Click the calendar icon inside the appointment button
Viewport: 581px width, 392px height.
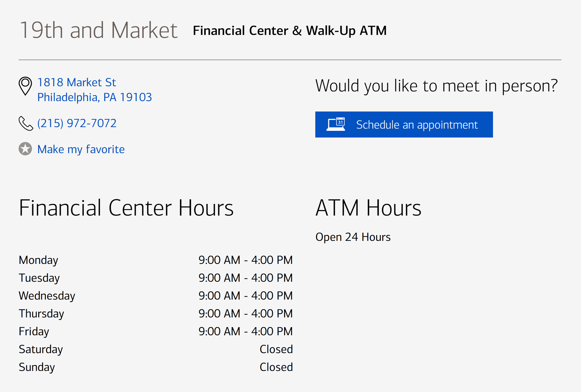336,124
